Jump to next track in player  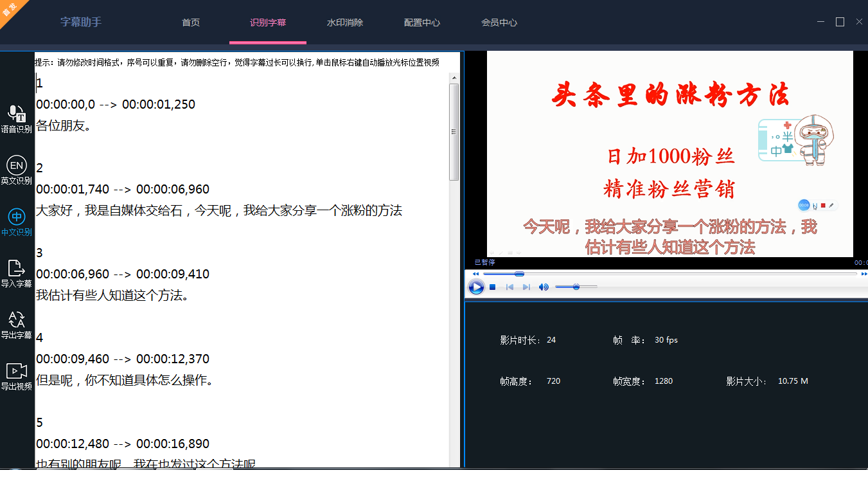pyautogui.click(x=526, y=287)
